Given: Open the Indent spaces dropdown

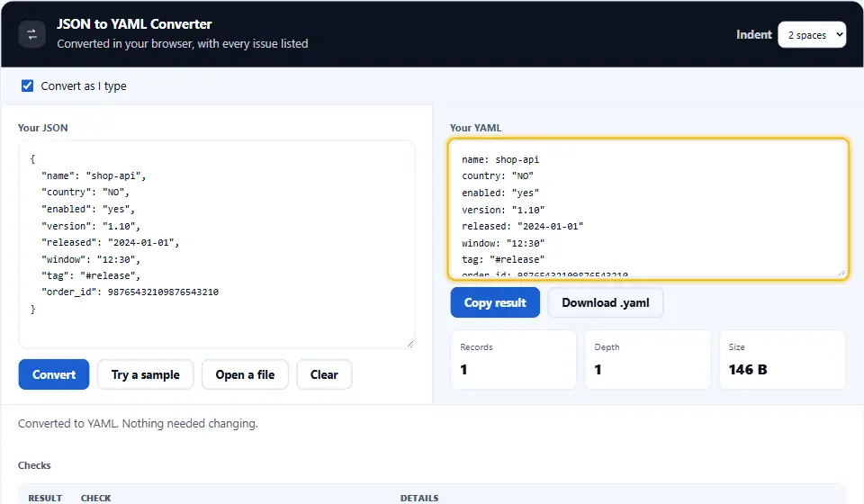Looking at the screenshot, I should pos(812,35).
